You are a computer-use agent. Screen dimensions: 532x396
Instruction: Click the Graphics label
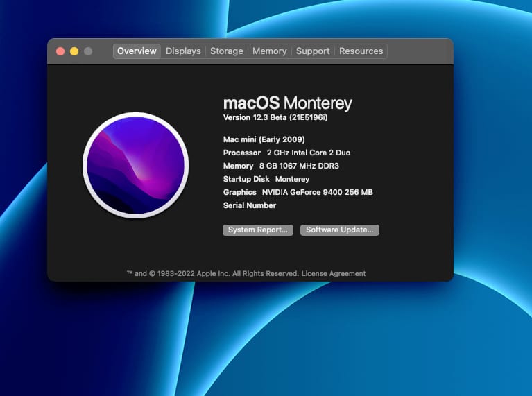pos(239,192)
